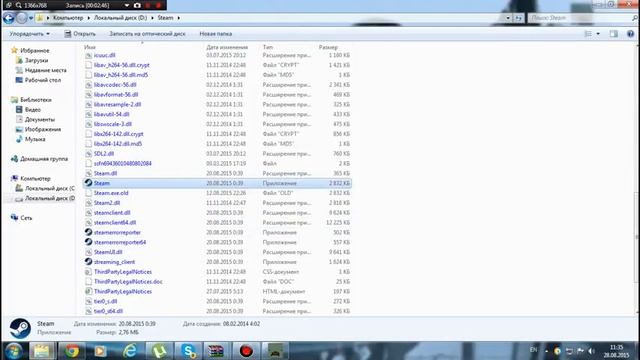Screen dimensions: 640x360
Task: Launch Google Chrome from taskbar
Action: pyautogui.click(x=72, y=351)
